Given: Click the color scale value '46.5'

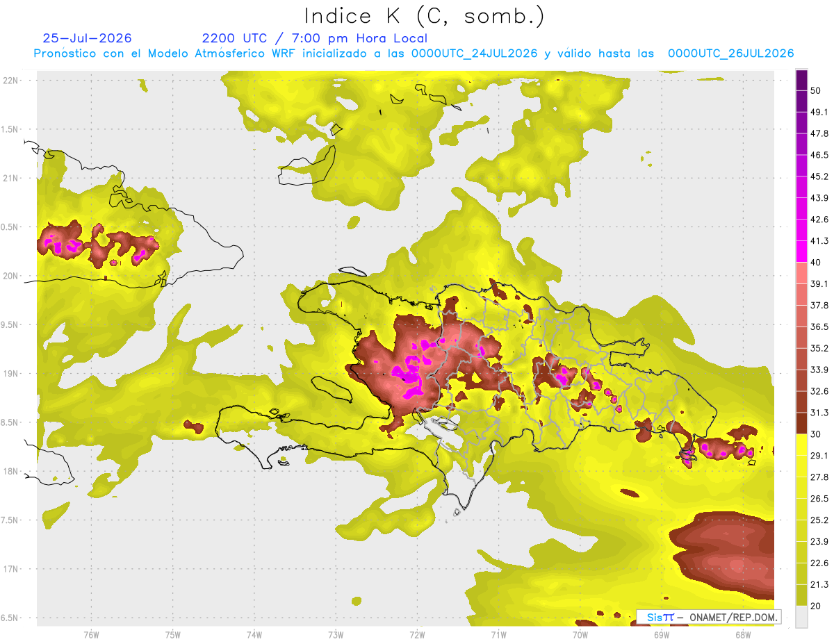Looking at the screenshot, I should click(x=819, y=155).
